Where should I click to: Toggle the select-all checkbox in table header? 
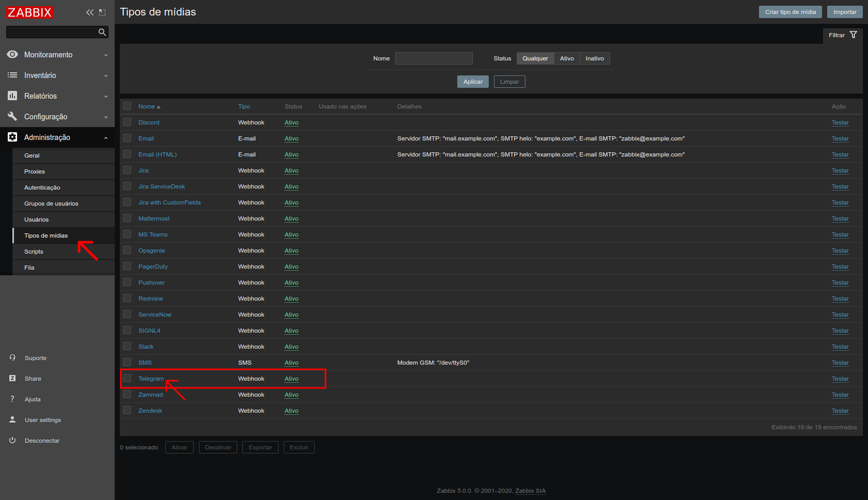pos(127,106)
